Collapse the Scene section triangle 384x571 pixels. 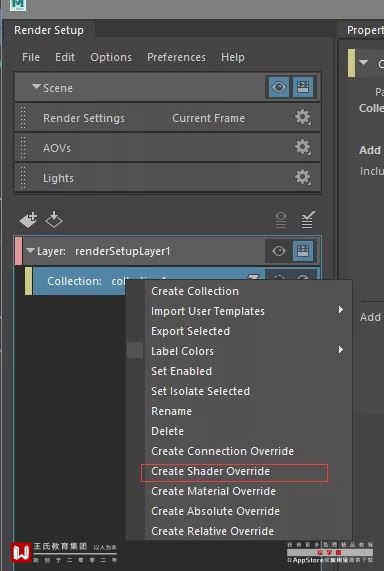click(36, 87)
